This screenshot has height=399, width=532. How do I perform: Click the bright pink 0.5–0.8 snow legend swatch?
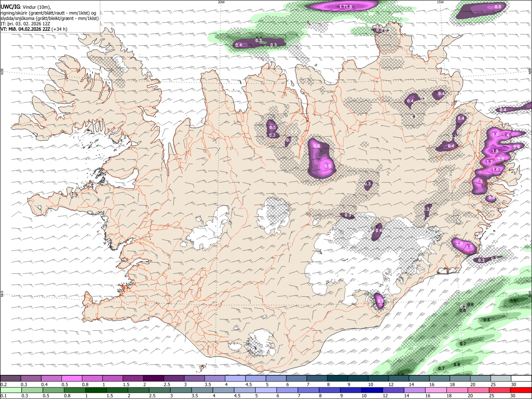tap(71, 379)
